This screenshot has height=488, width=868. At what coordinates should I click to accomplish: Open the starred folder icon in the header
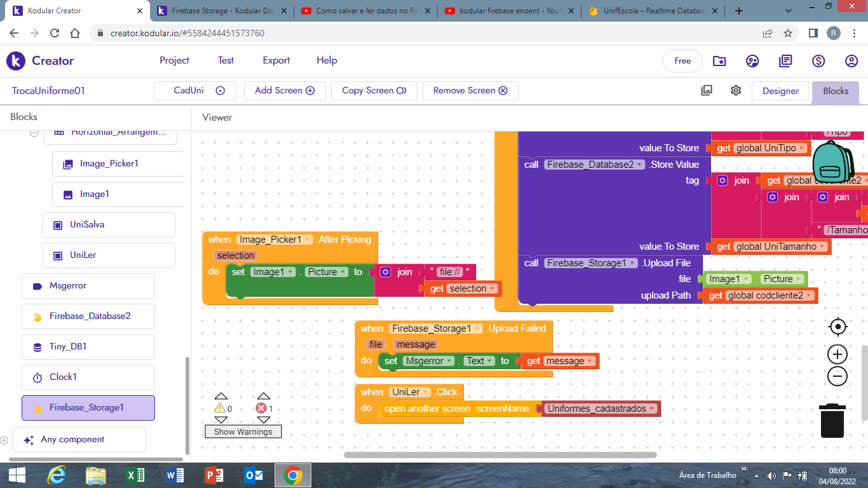(x=719, y=61)
